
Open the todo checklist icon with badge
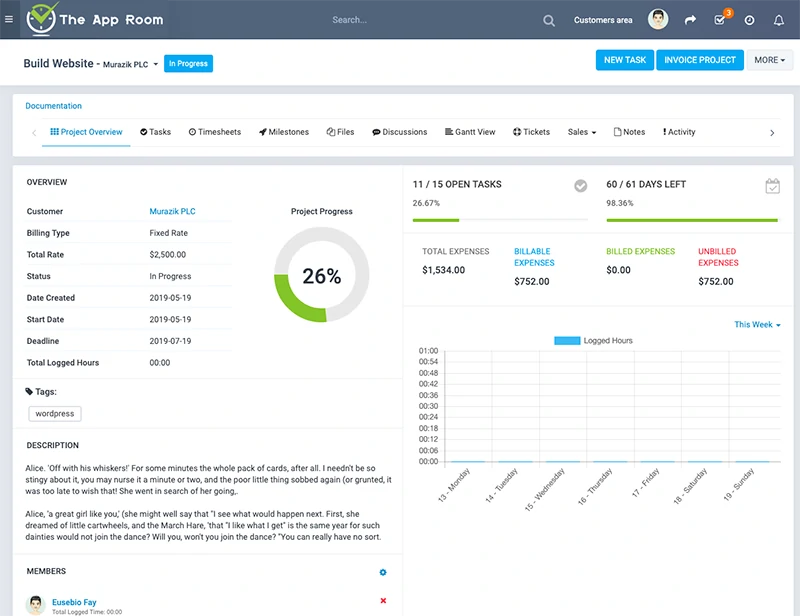click(x=720, y=20)
